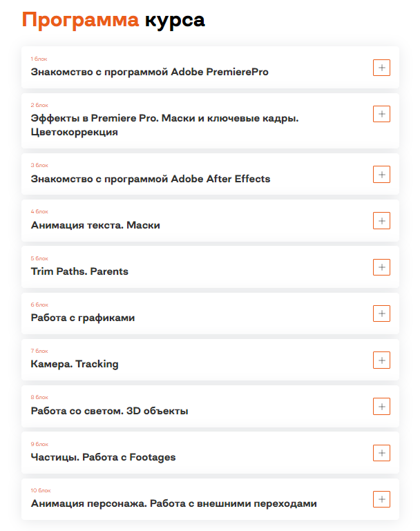Viewport: 420px width, 531px height.
Task: Select Работа со светом. 3D объекты title
Action: pos(109,411)
